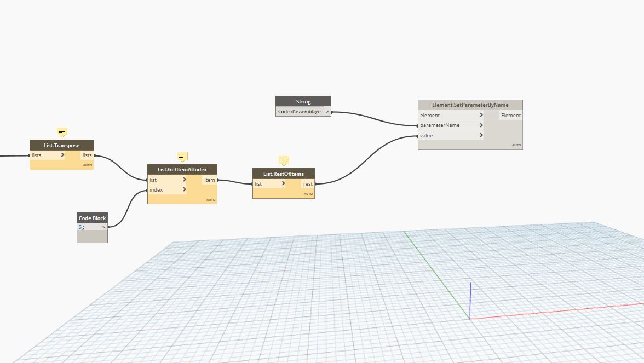Click the item output port
644x363 pixels.
[210, 180]
